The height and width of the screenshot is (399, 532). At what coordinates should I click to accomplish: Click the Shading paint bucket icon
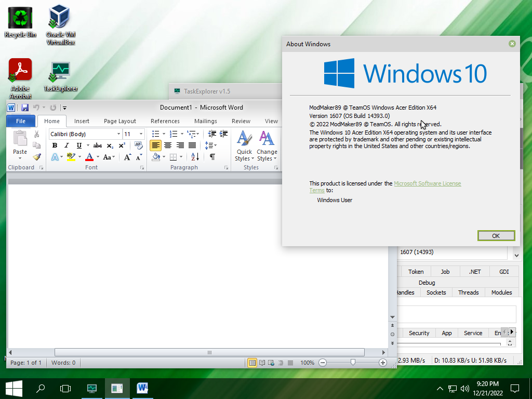click(x=156, y=157)
